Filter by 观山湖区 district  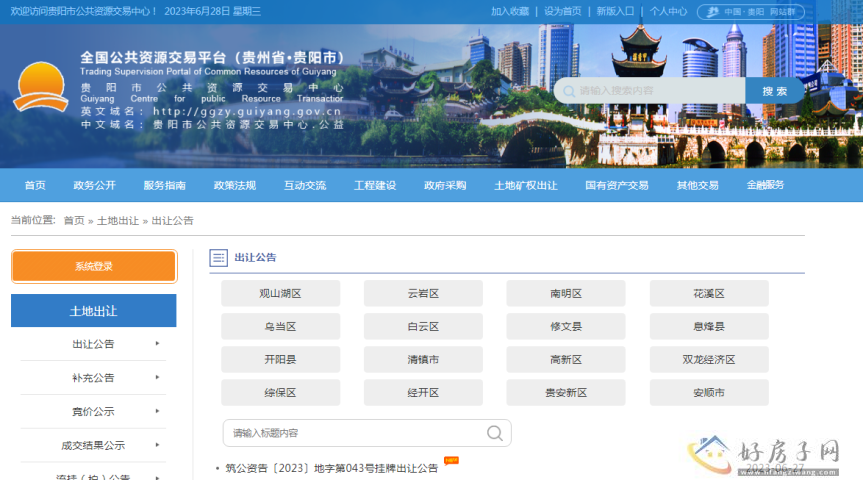coord(281,293)
